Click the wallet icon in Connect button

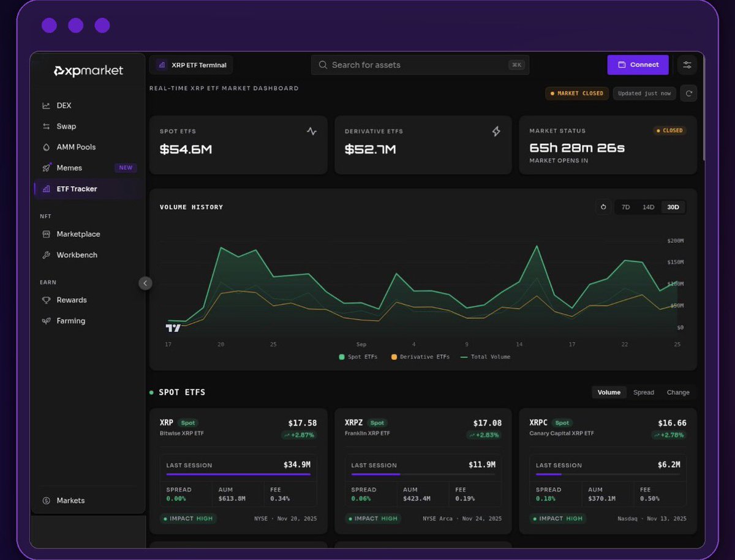pyautogui.click(x=622, y=65)
